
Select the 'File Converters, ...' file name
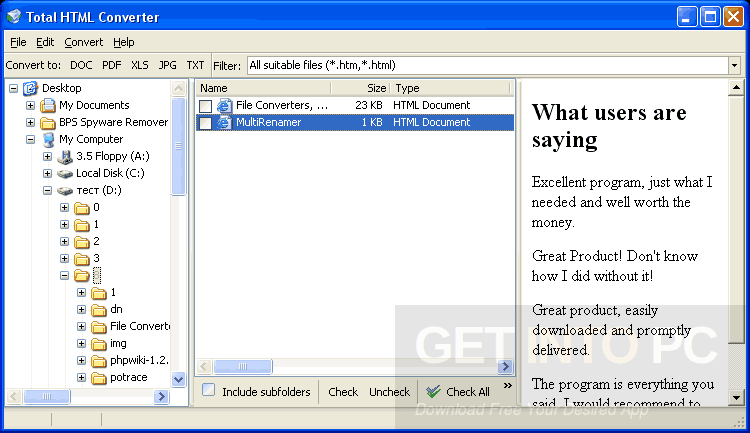pyautogui.click(x=282, y=105)
